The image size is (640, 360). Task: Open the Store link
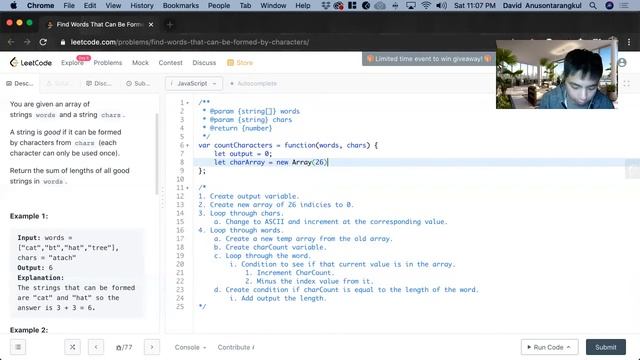click(240, 62)
